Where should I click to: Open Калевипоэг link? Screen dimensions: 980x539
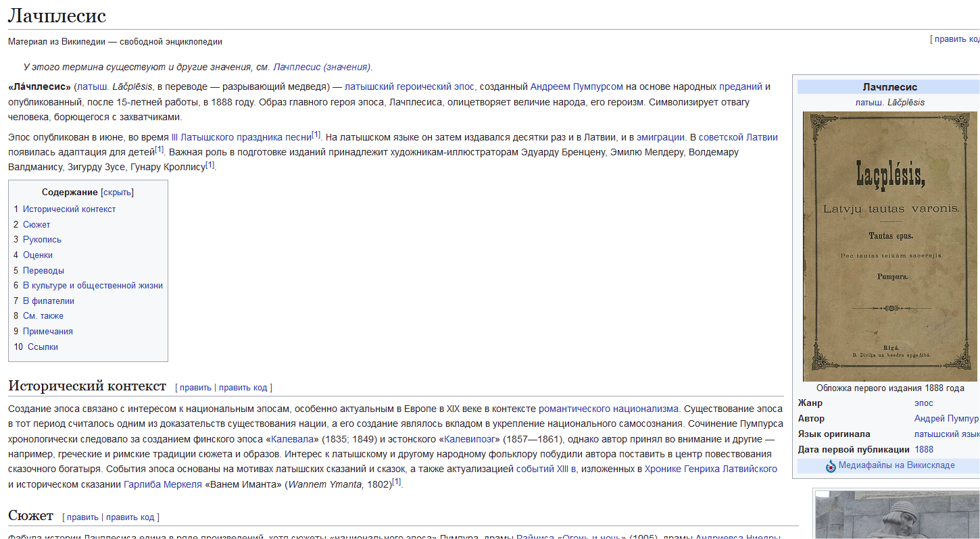coord(470,439)
